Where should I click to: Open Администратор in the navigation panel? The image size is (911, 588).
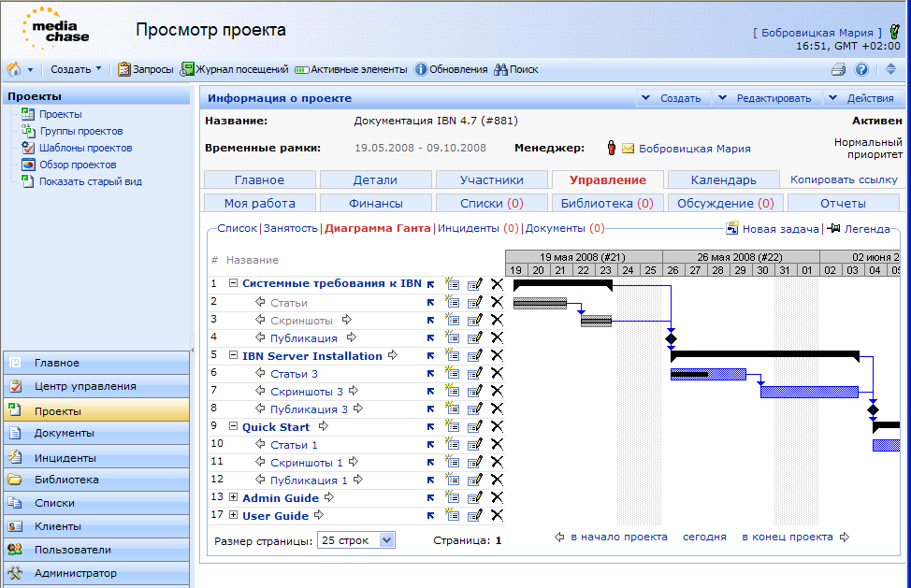[96, 573]
